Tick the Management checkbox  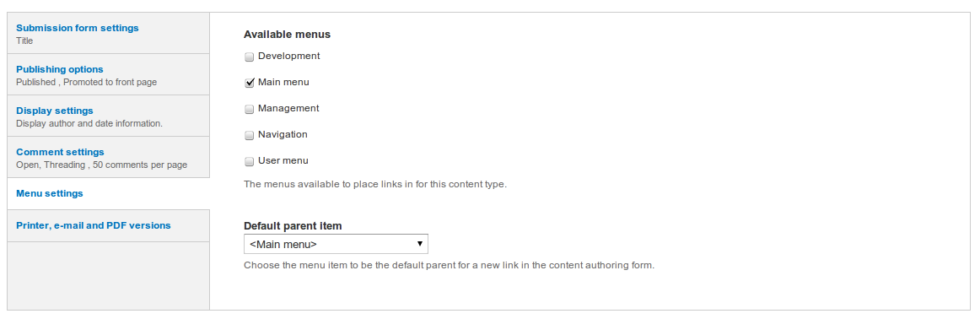click(250, 110)
